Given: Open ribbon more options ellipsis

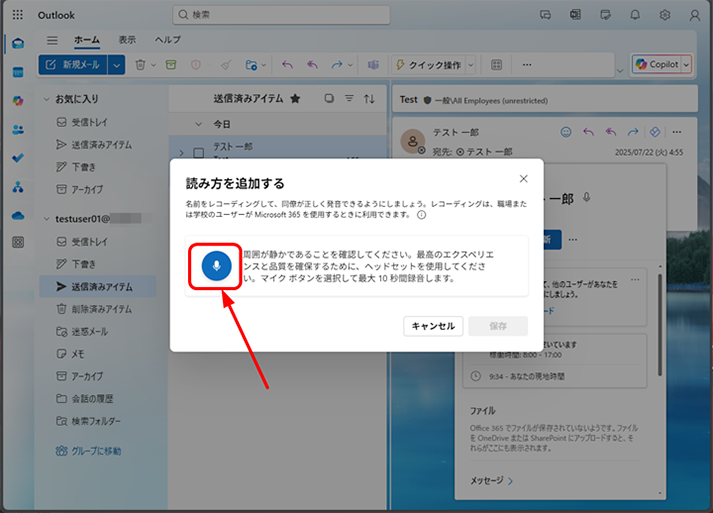Looking at the screenshot, I should coord(527,65).
